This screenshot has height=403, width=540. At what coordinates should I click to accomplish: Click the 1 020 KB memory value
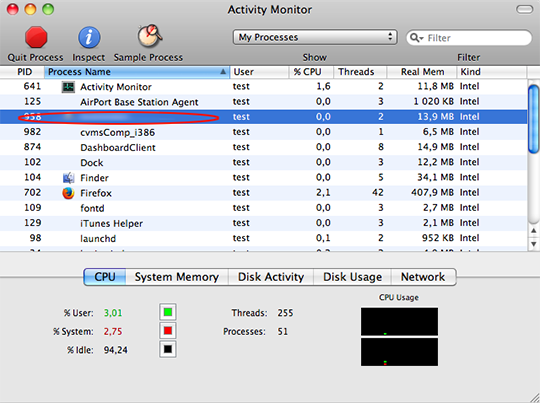tap(433, 101)
